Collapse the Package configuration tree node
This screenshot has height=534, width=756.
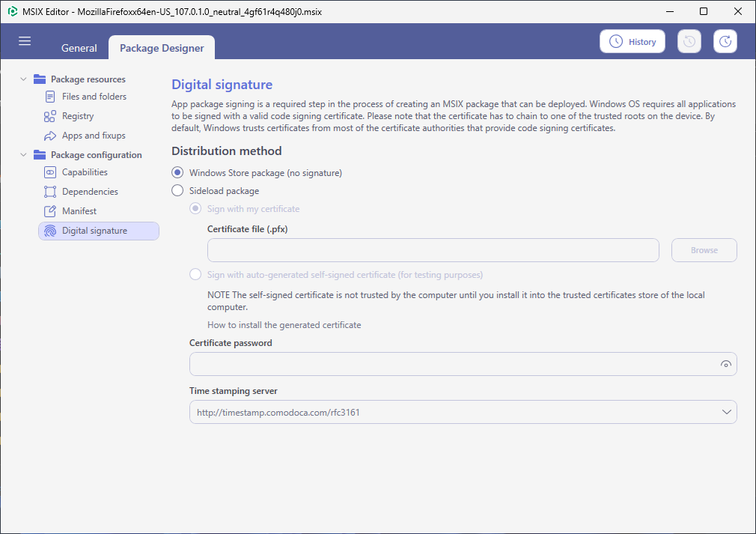point(23,155)
